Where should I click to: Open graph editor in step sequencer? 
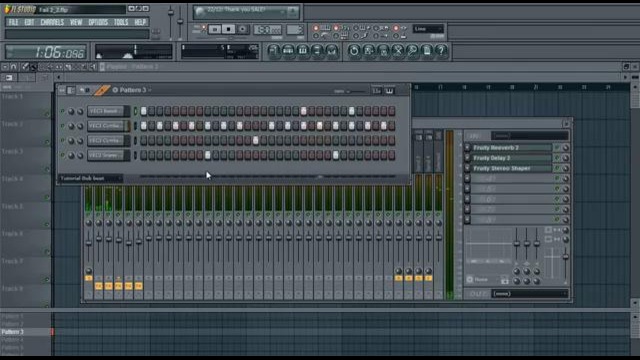tap(377, 91)
